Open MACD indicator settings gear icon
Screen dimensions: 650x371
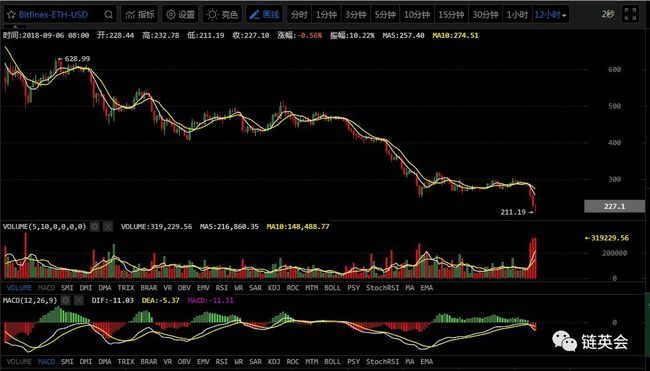click(66, 300)
